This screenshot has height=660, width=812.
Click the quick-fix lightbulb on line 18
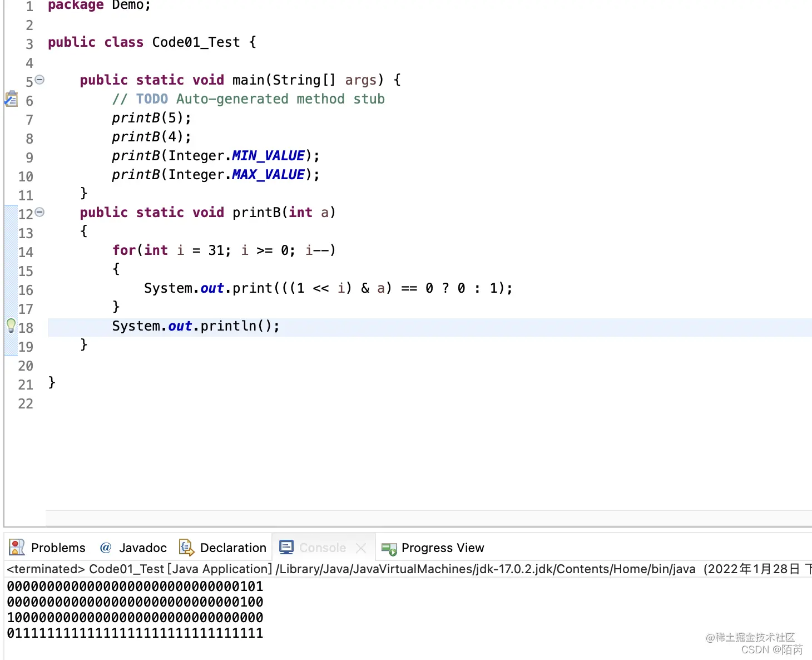tap(11, 326)
